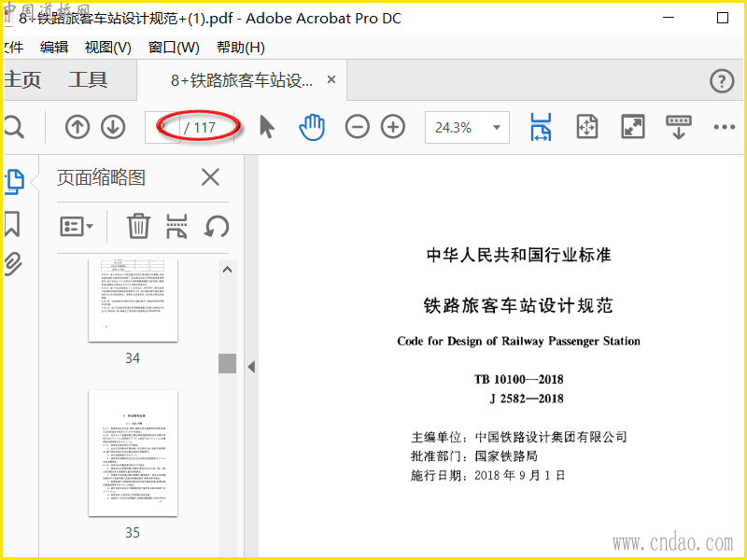Image resolution: width=747 pixels, height=560 pixels.
Task: Open the bookmarks panel icon
Action: click(x=12, y=224)
